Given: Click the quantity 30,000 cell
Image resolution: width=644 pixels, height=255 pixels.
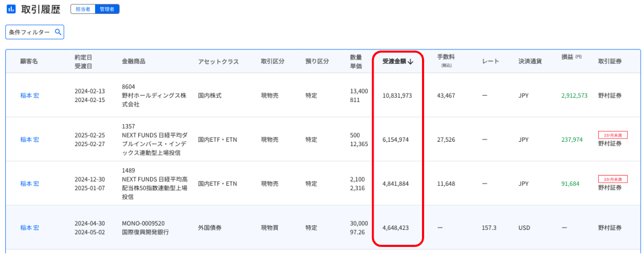Looking at the screenshot, I should (359, 223).
